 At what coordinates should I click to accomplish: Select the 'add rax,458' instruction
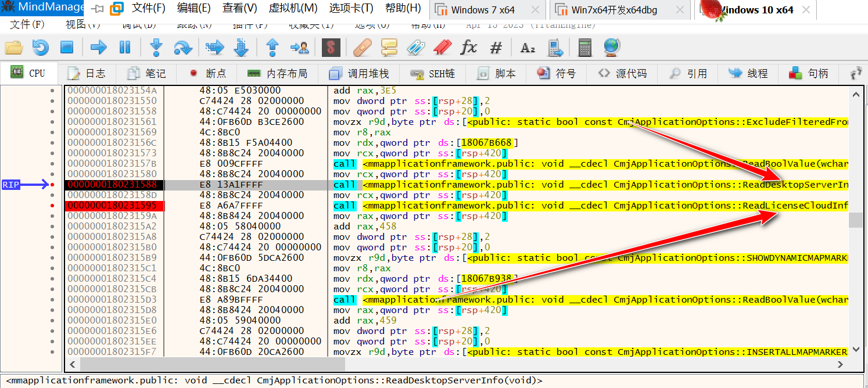(365, 227)
